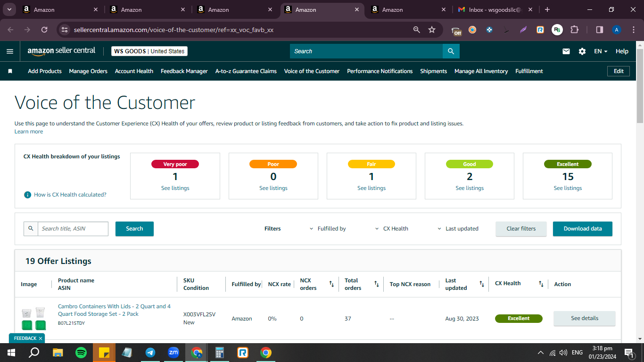
Task: Click the info icon next to CX Health question
Action: click(27, 195)
